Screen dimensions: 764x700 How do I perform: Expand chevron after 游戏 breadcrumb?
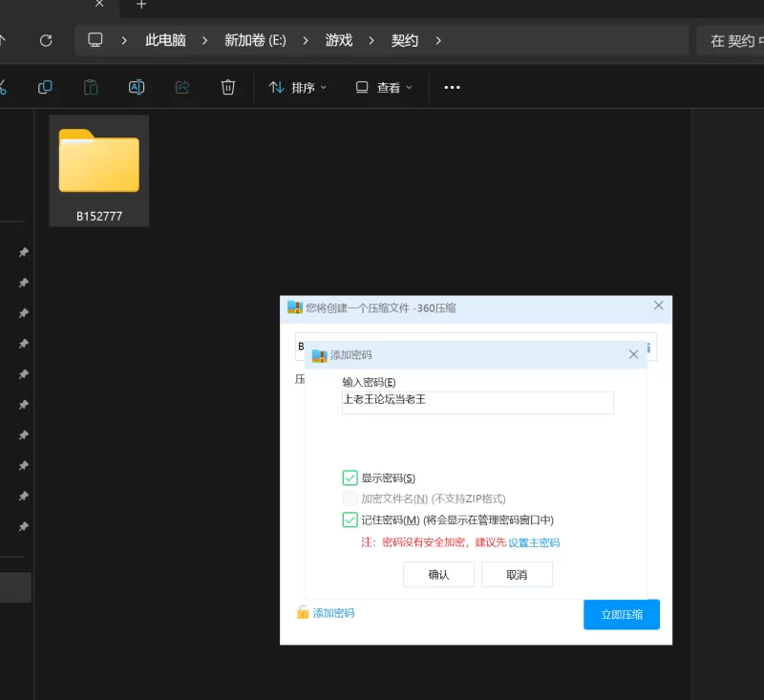[x=371, y=40]
